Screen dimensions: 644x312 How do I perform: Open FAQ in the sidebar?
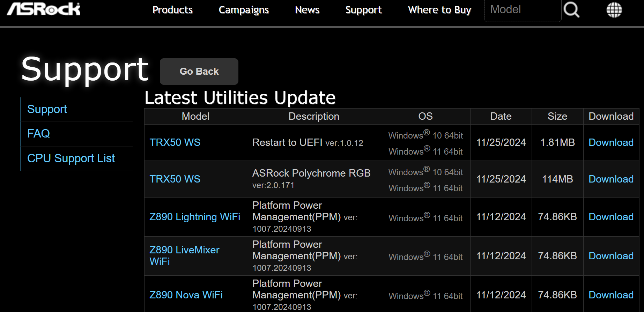[38, 134]
